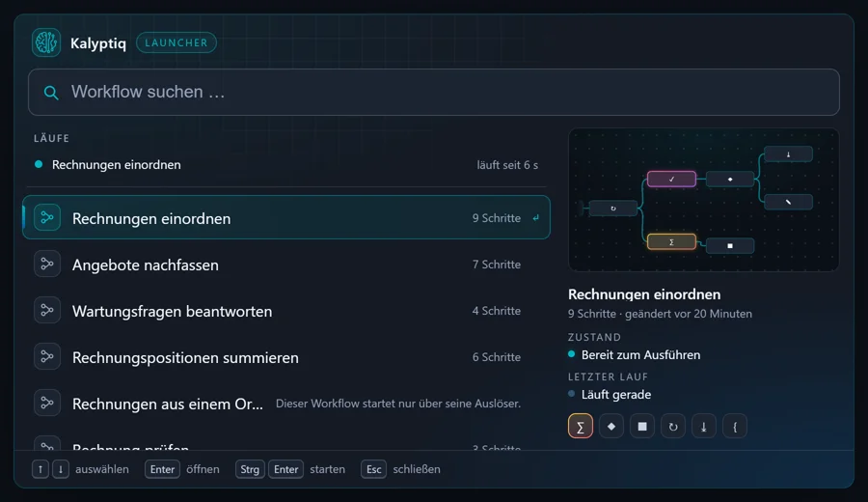Click the Kalyptiq brain logo icon
The width and height of the screenshot is (868, 502).
[x=46, y=42]
